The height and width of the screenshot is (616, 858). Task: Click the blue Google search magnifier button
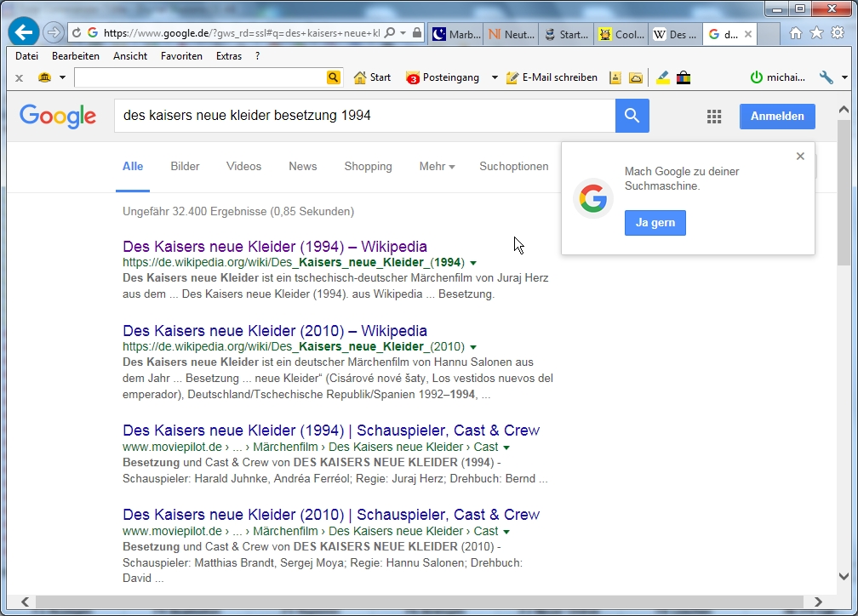click(x=632, y=116)
